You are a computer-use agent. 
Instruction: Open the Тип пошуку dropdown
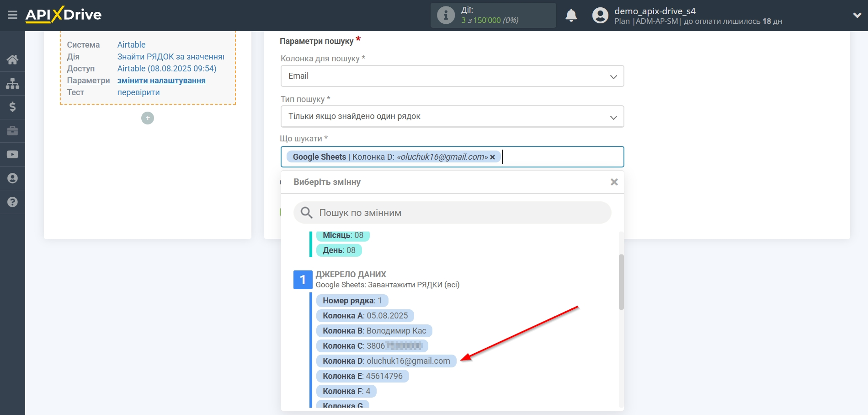click(x=452, y=116)
